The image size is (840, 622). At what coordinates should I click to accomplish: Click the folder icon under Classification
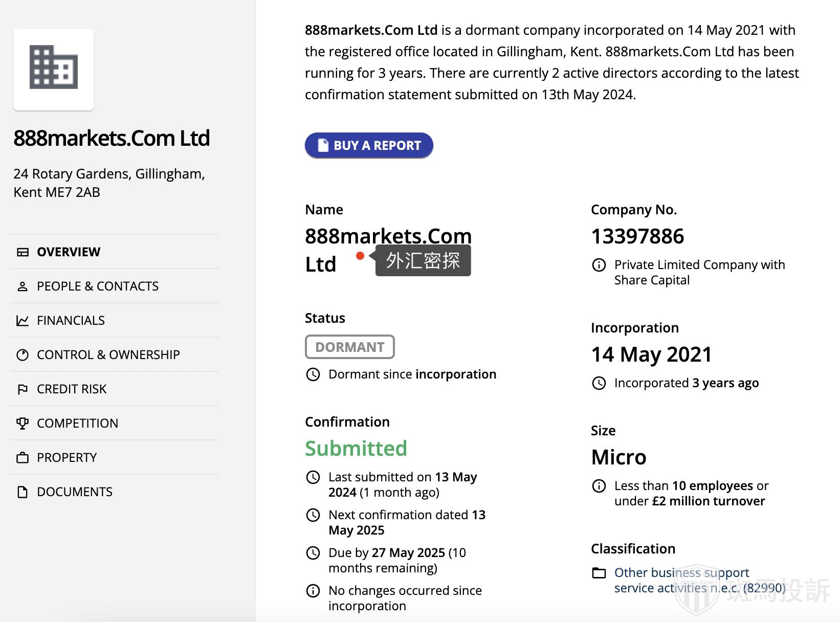[599, 573]
